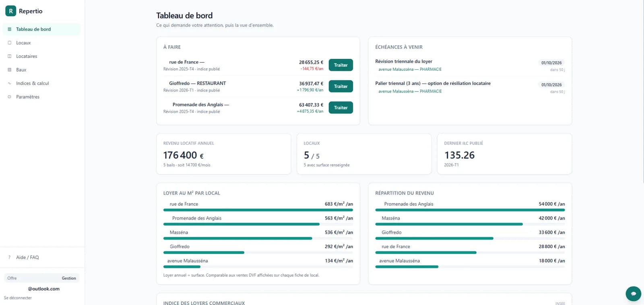Open Locaux via its sidebar icon
This screenshot has height=305, width=644.
(10, 43)
